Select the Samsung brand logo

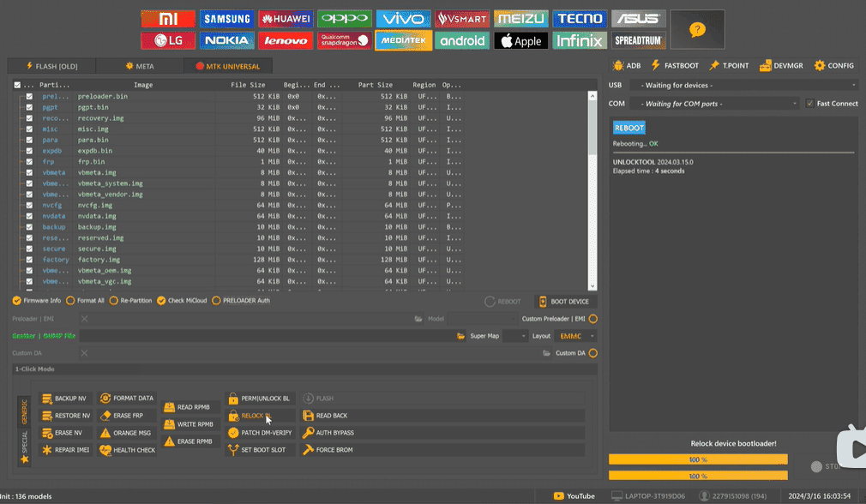point(226,19)
